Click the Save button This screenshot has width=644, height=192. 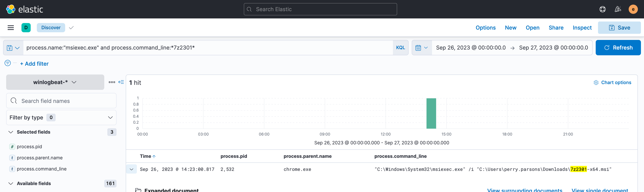tap(619, 27)
